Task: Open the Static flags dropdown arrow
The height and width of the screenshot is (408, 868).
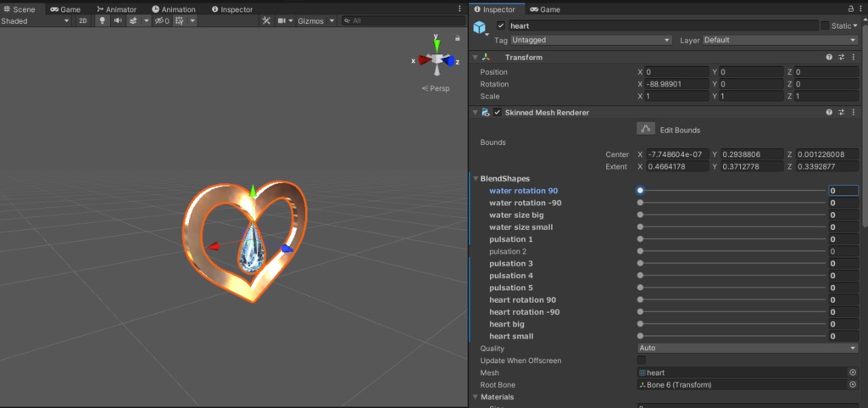Action: (855, 25)
